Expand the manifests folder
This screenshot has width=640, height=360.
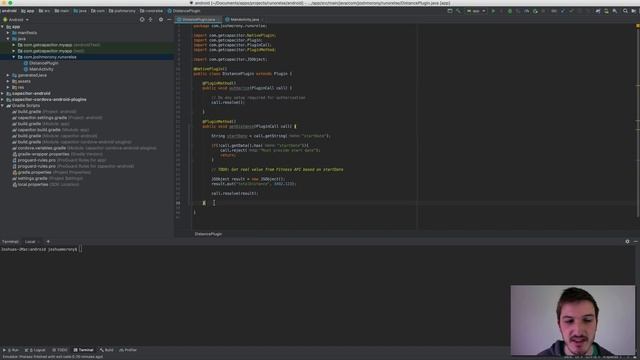pos(8,33)
